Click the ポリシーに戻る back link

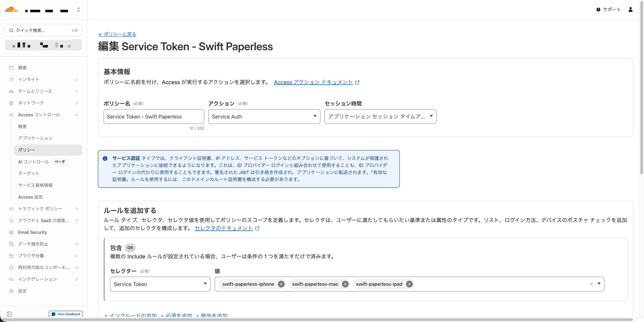(x=117, y=34)
